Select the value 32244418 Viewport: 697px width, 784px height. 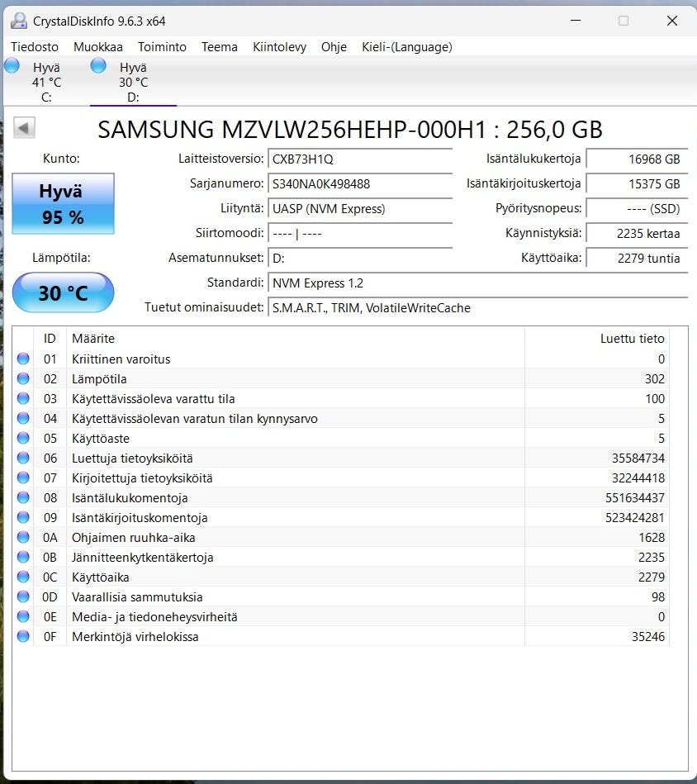(x=638, y=478)
